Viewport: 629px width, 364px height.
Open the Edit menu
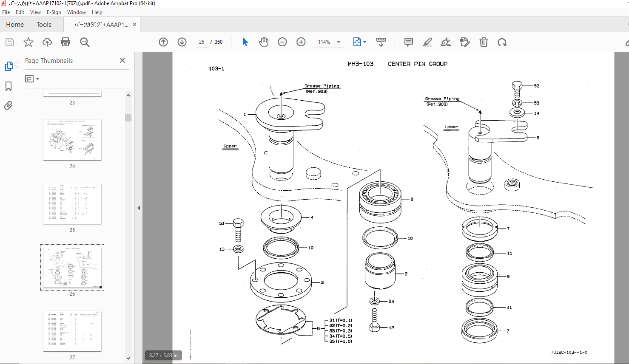(x=20, y=12)
